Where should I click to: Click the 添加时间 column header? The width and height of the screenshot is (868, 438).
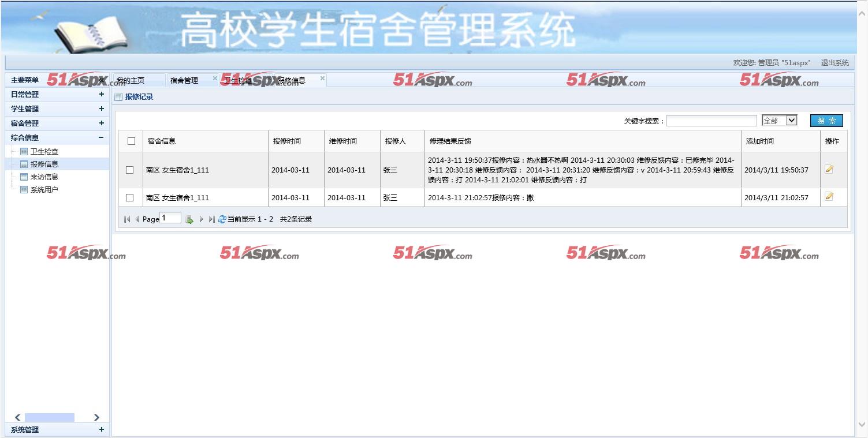781,141
